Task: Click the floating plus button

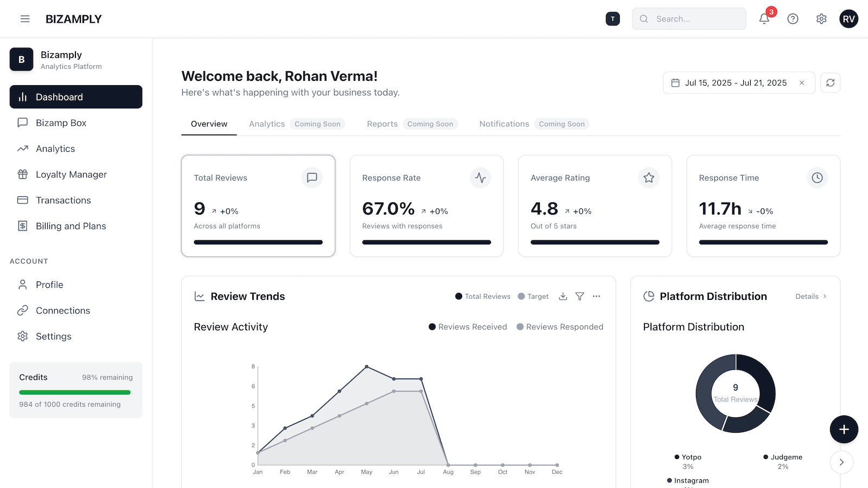Action: pyautogui.click(x=844, y=429)
